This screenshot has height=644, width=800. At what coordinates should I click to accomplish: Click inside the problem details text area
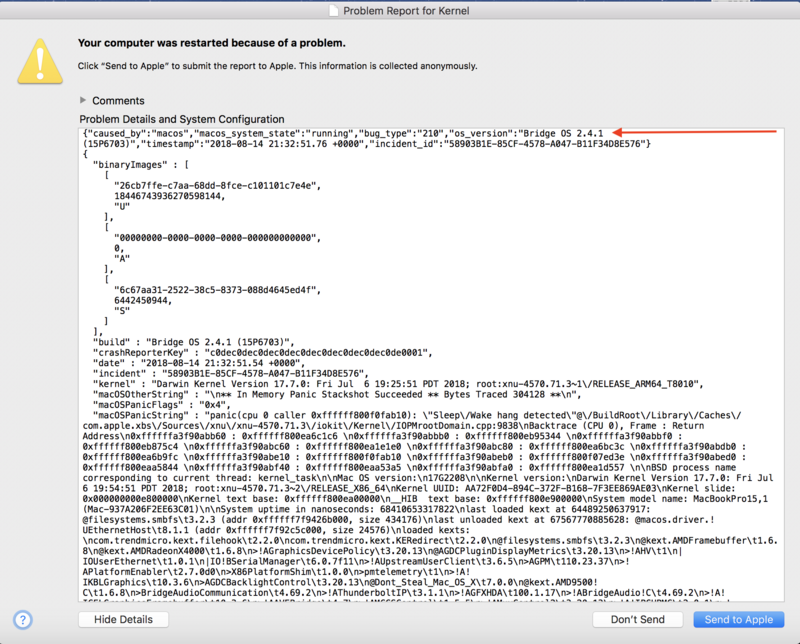pos(431,365)
